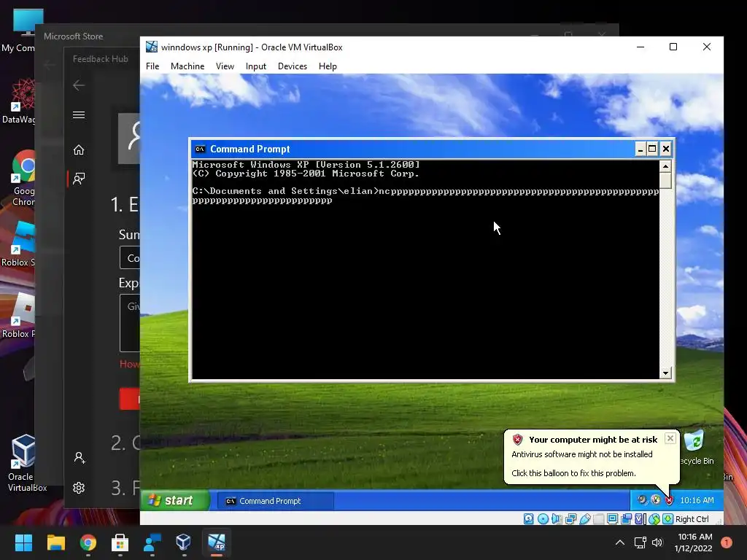
Task: Open File Explorer from the taskbar
Action: 55,542
